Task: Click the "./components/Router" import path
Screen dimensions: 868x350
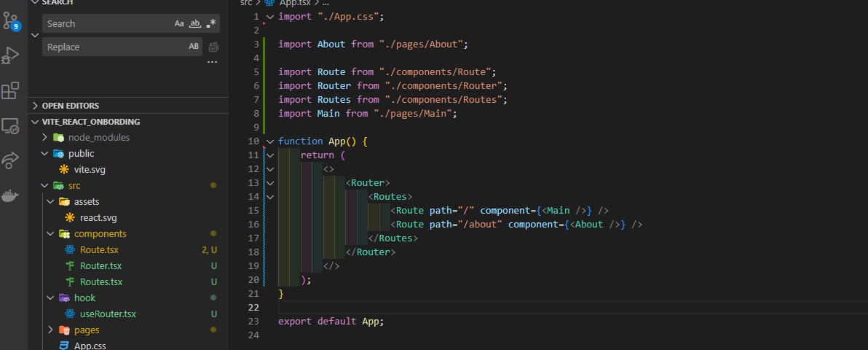Action: pyautogui.click(x=443, y=86)
